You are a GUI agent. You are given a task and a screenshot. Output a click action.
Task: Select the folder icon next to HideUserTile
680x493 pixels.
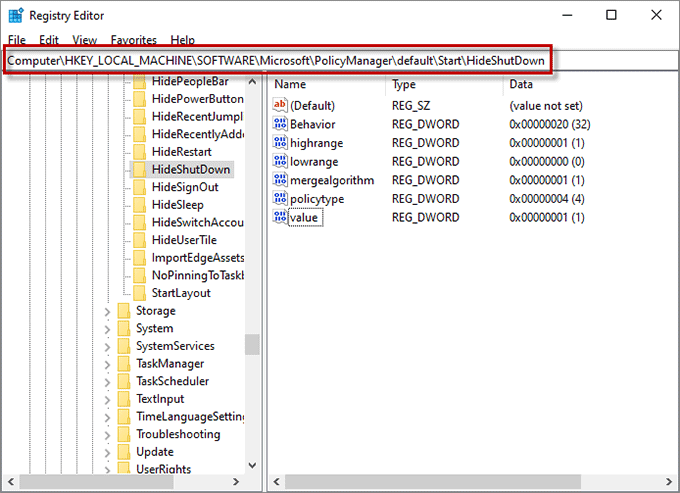(x=139, y=240)
